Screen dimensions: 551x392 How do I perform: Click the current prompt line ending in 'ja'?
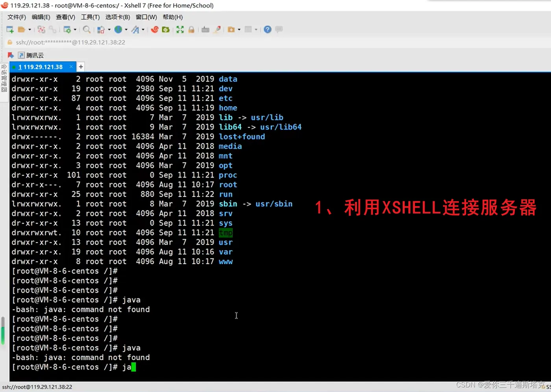point(74,367)
